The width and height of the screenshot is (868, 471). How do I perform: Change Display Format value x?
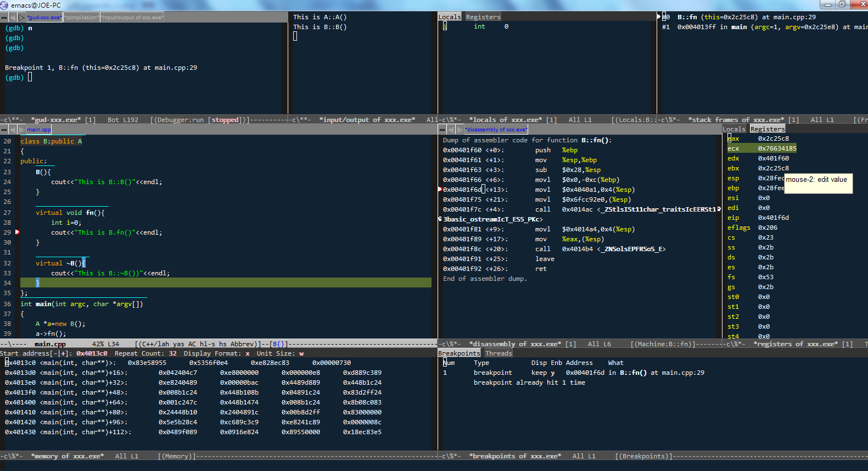(248, 353)
